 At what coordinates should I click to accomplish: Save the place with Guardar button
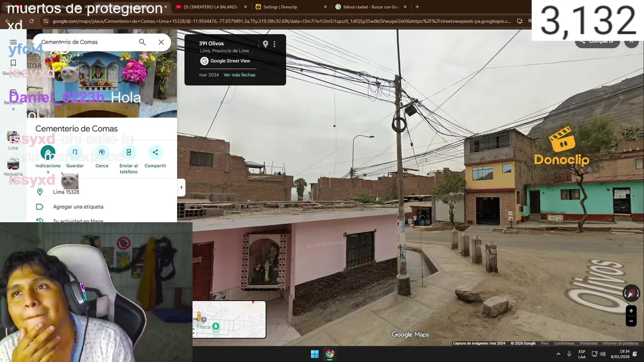click(x=75, y=157)
